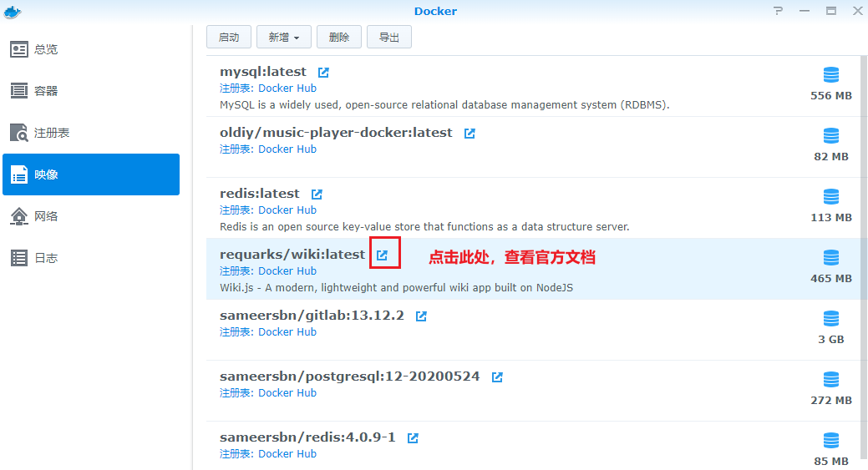
Task: Click the 82 MB size label
Action: [x=831, y=156]
